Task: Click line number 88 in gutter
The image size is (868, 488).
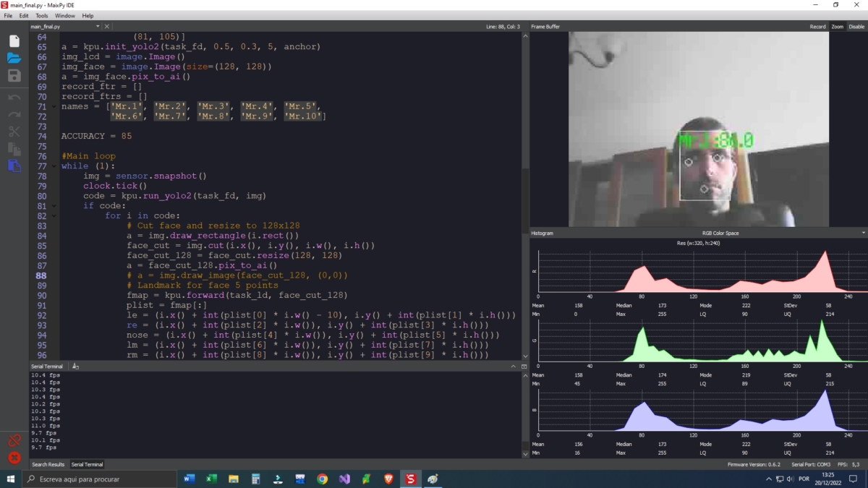Action: click(41, 275)
